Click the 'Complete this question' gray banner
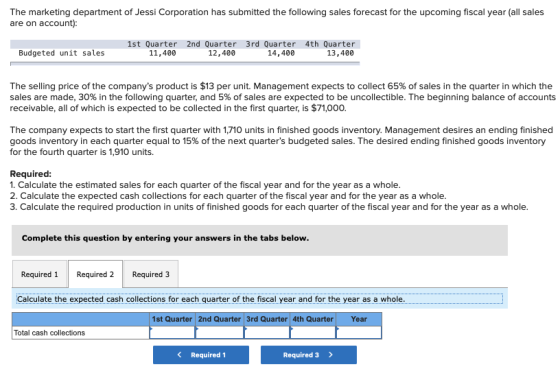 [260, 240]
